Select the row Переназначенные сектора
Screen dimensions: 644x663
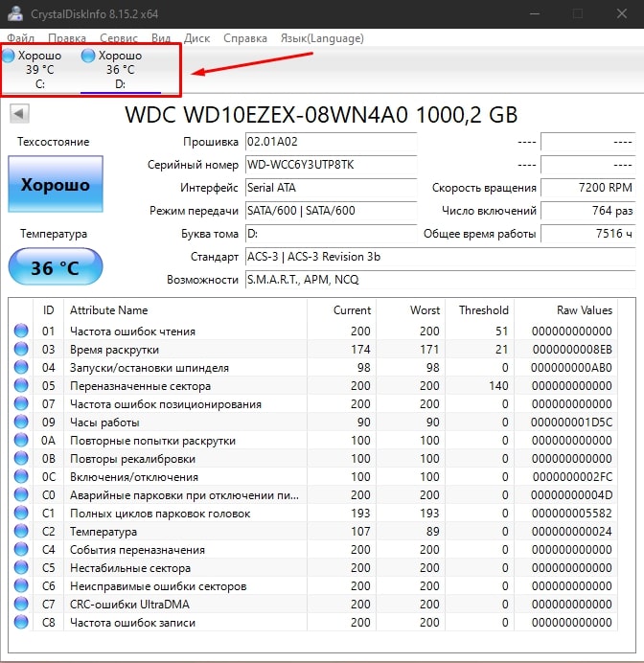pos(313,385)
